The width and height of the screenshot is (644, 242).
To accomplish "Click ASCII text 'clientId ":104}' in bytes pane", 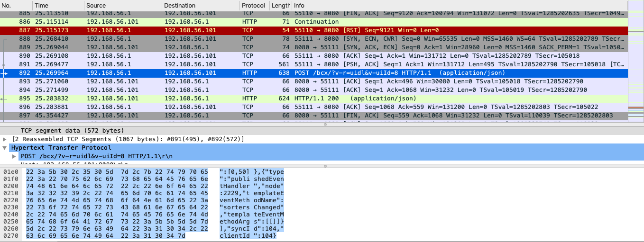I will 248,236.
